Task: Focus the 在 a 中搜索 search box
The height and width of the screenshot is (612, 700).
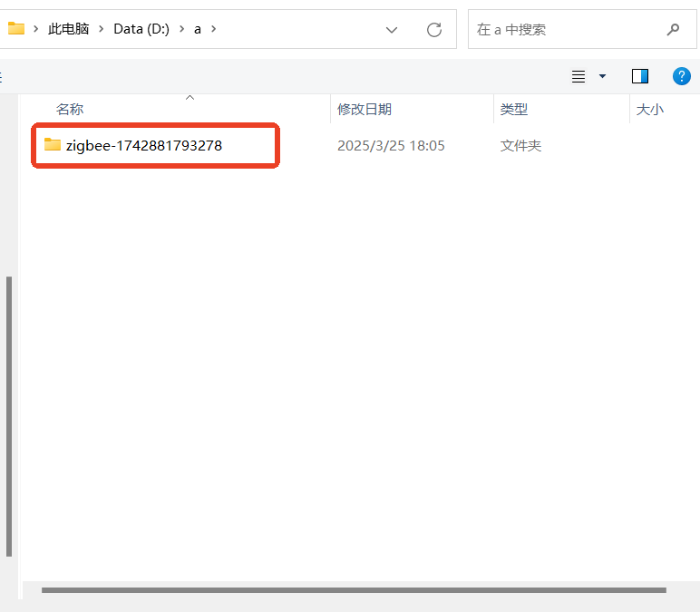Action: point(582,29)
